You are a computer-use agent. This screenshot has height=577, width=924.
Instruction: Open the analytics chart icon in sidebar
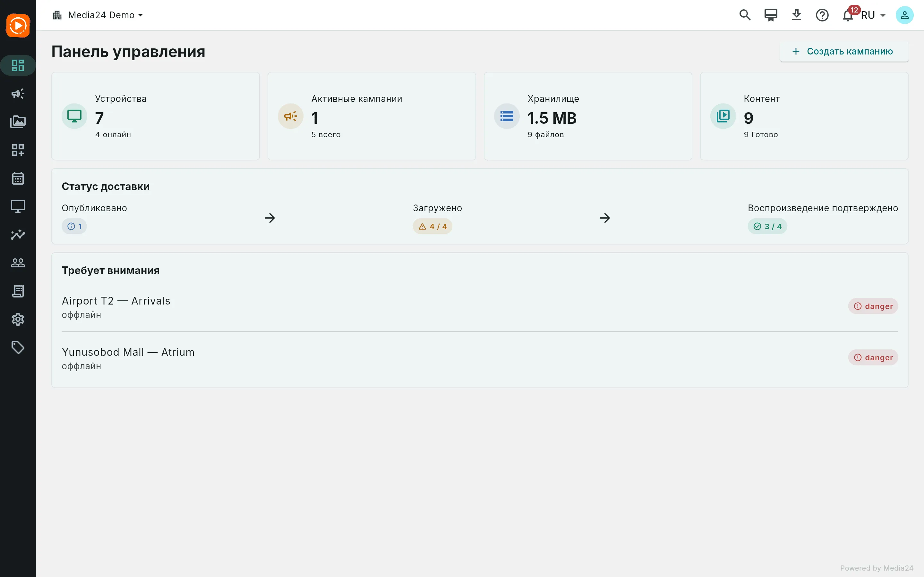tap(18, 234)
